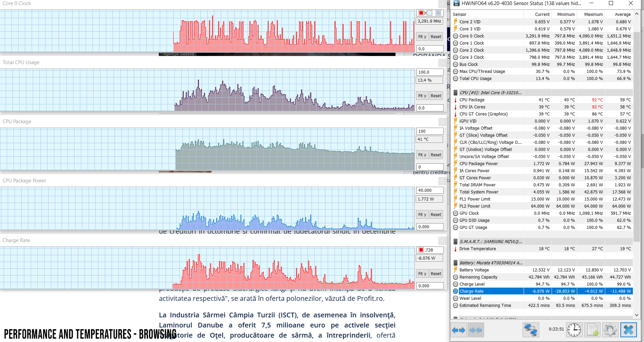
Task: Click Reset in Core 0 Clock graph
Action: click(436, 37)
